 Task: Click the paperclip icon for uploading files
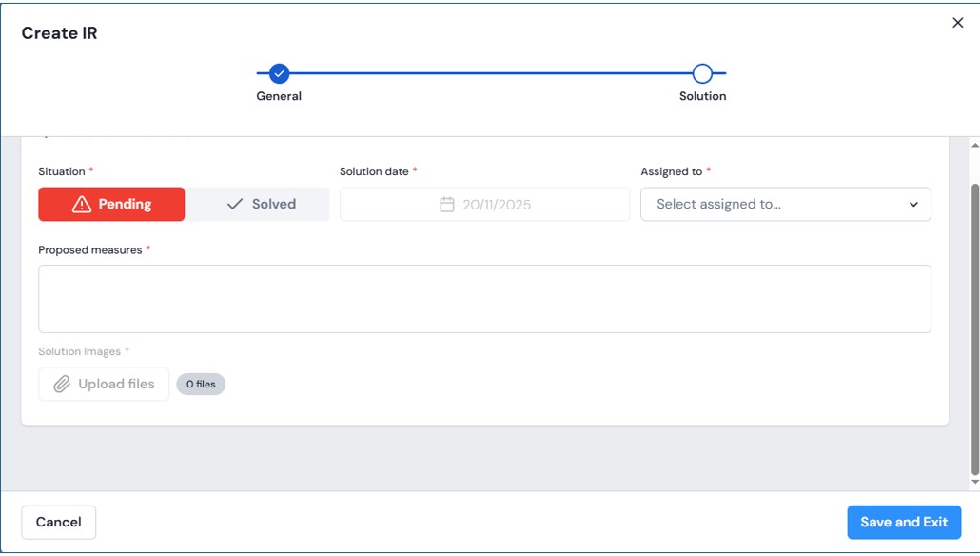pos(62,384)
